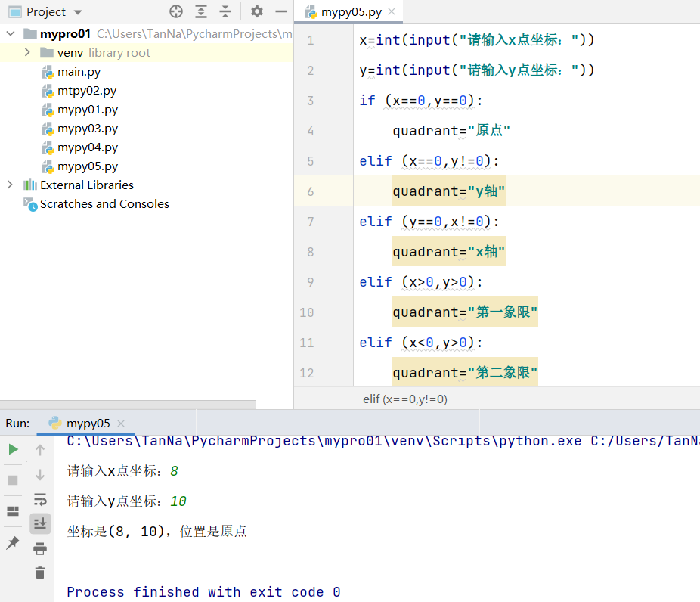The height and width of the screenshot is (602, 700).
Task: Click console input value 8
Action: click(x=174, y=471)
